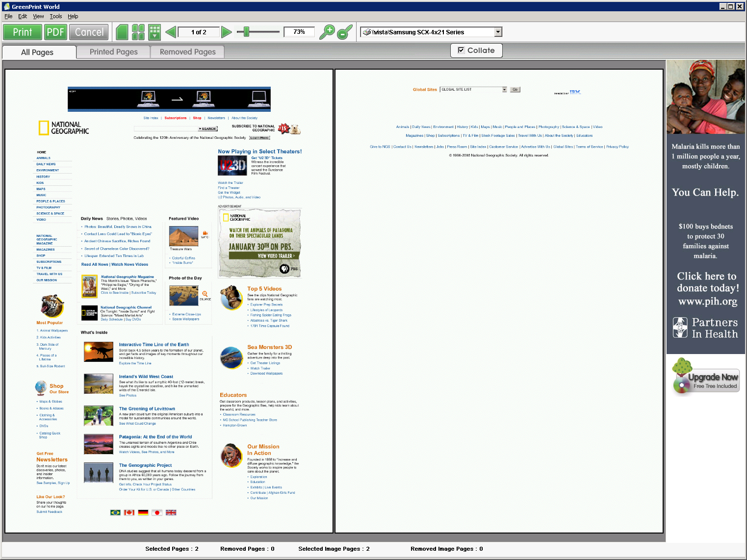Image resolution: width=747 pixels, height=560 pixels.
Task: Click the National Geographic logo on page one
Action: tap(64, 128)
